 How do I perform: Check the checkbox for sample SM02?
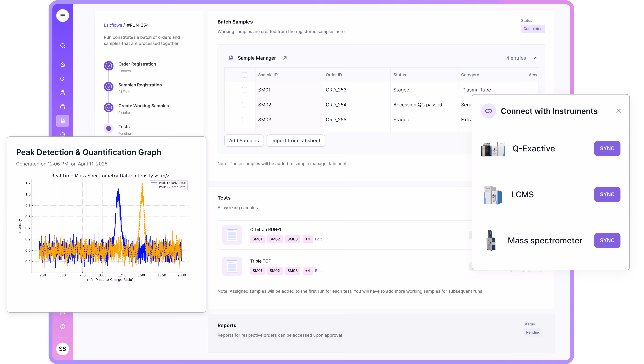pos(245,105)
